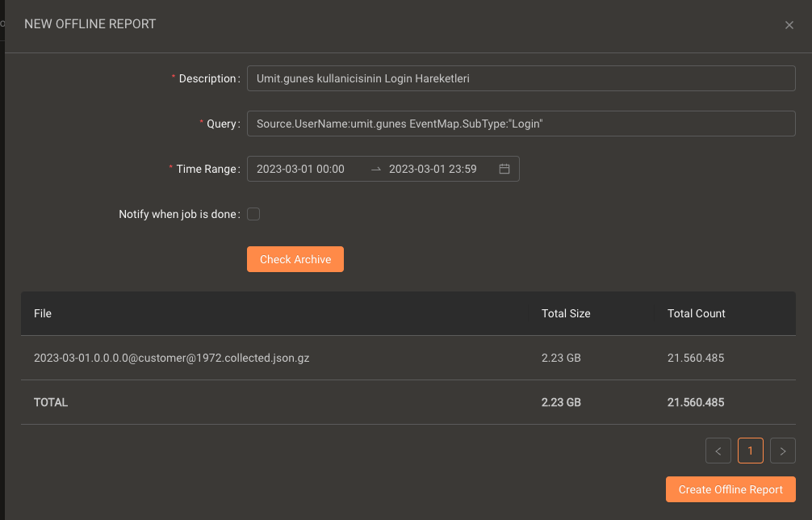Click the Description label
The width and height of the screenshot is (812, 520).
pos(207,78)
